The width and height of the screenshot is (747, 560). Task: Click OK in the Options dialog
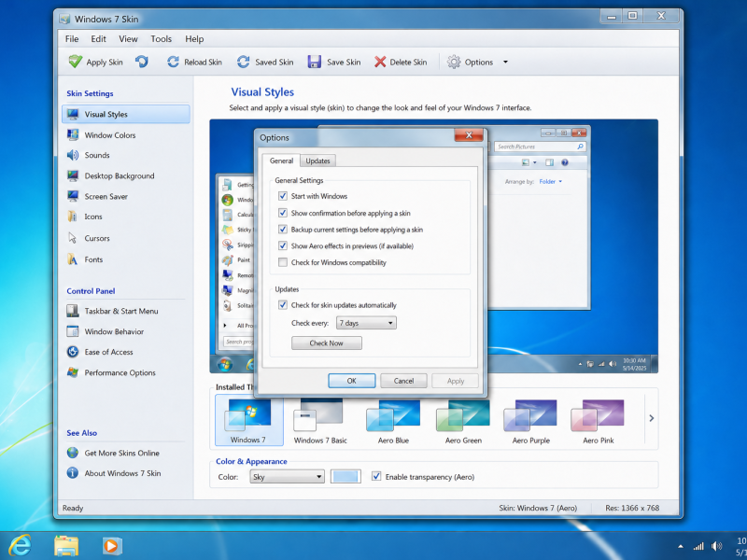(352, 381)
